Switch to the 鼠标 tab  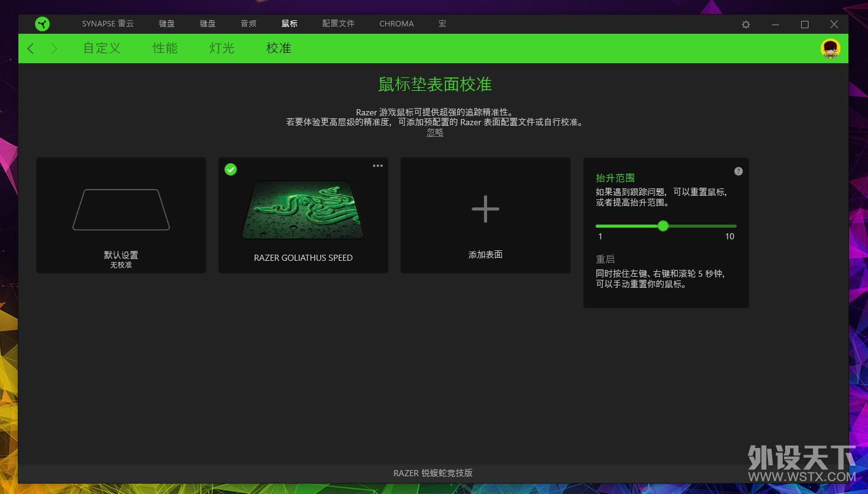(x=290, y=24)
